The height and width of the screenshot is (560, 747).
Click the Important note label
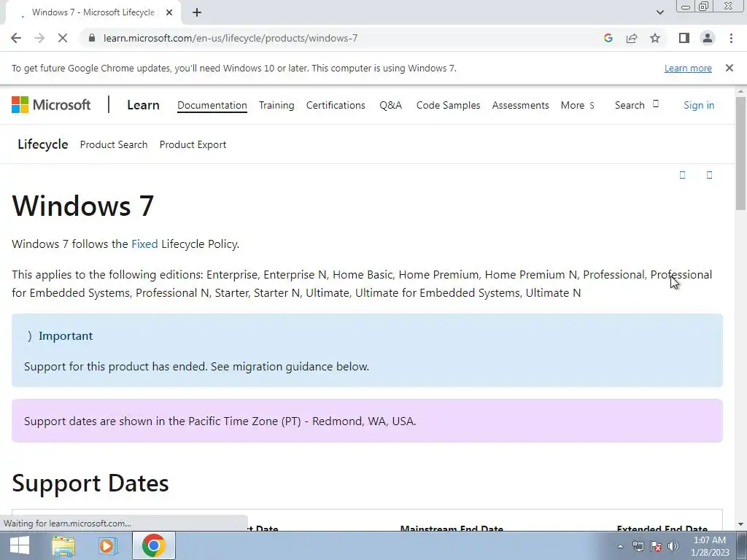(x=66, y=336)
